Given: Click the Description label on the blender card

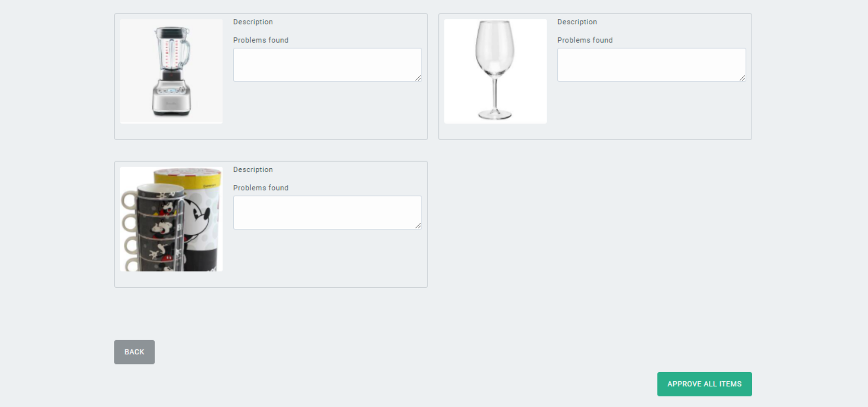Looking at the screenshot, I should [253, 22].
